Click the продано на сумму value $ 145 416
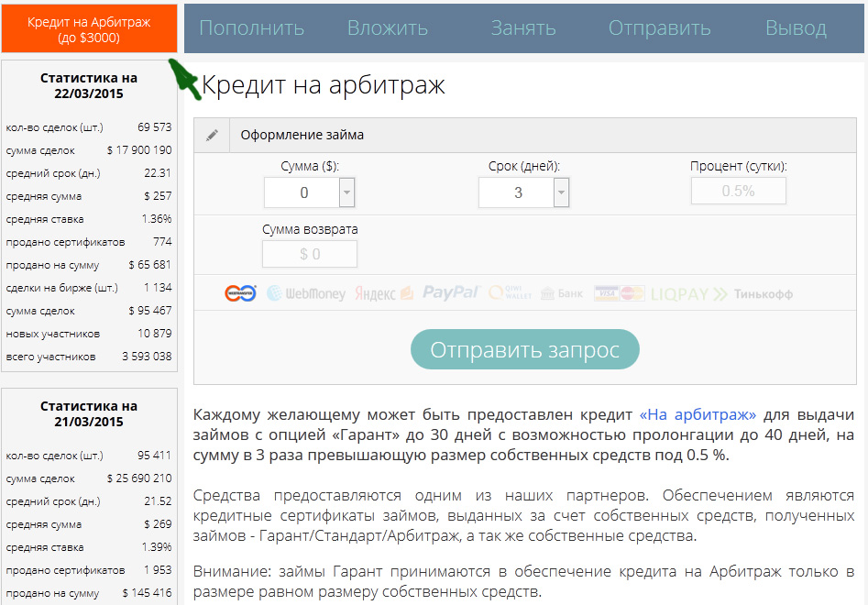The height and width of the screenshot is (605, 868). [148, 593]
